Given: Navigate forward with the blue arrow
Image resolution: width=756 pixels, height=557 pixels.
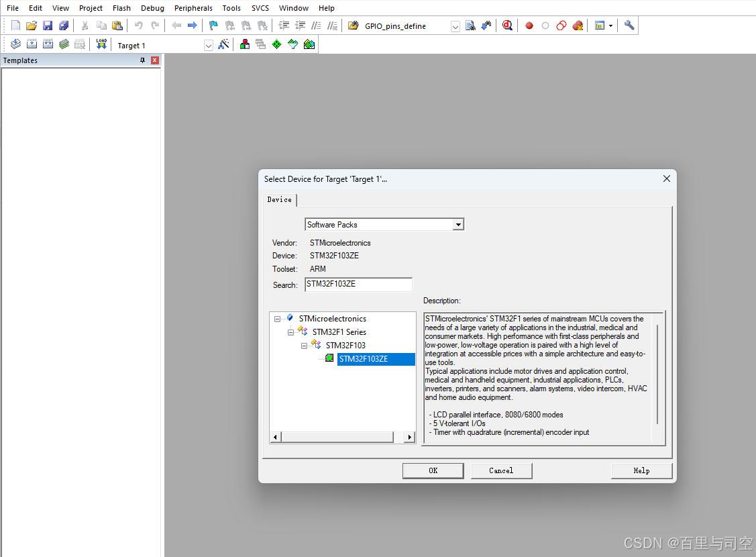Looking at the screenshot, I should [193, 26].
